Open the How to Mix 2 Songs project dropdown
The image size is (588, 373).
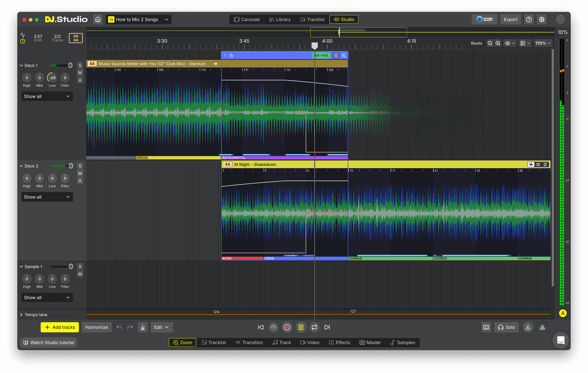pyautogui.click(x=139, y=19)
